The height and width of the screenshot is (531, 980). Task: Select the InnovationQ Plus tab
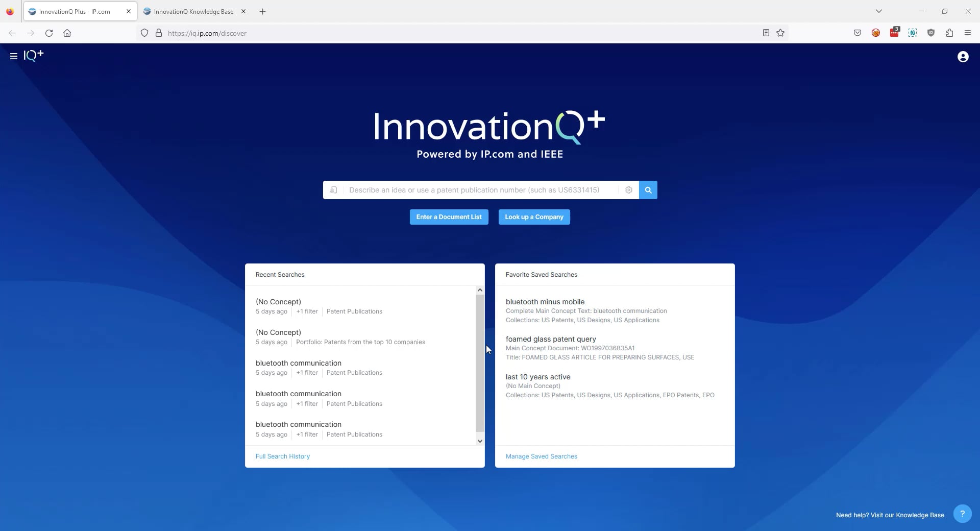click(75, 11)
